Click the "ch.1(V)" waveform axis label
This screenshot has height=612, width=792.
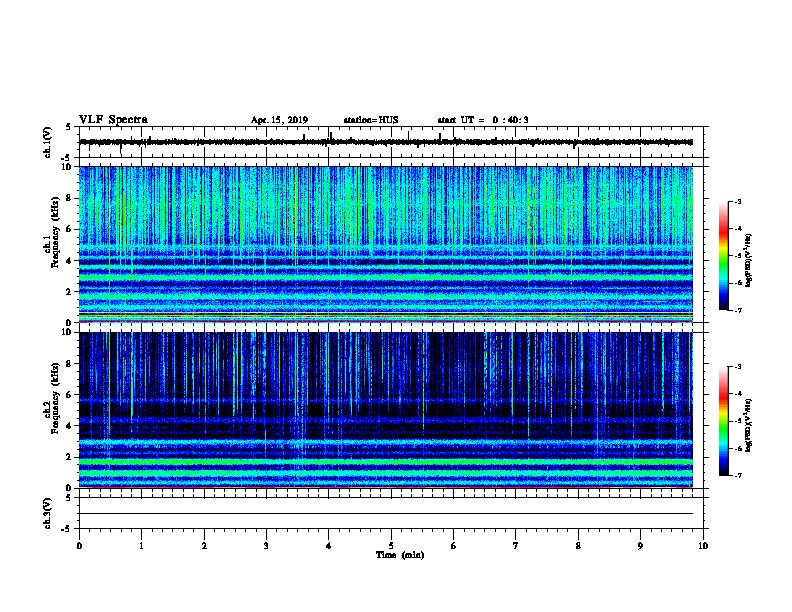click(x=48, y=142)
